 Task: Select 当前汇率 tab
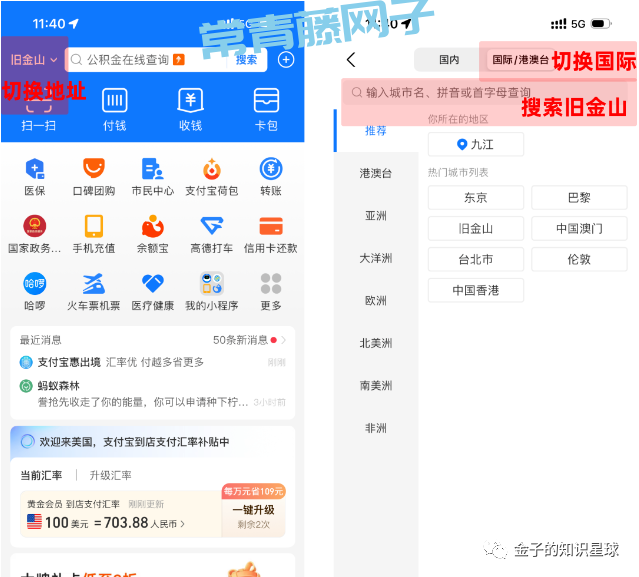pos(41,475)
